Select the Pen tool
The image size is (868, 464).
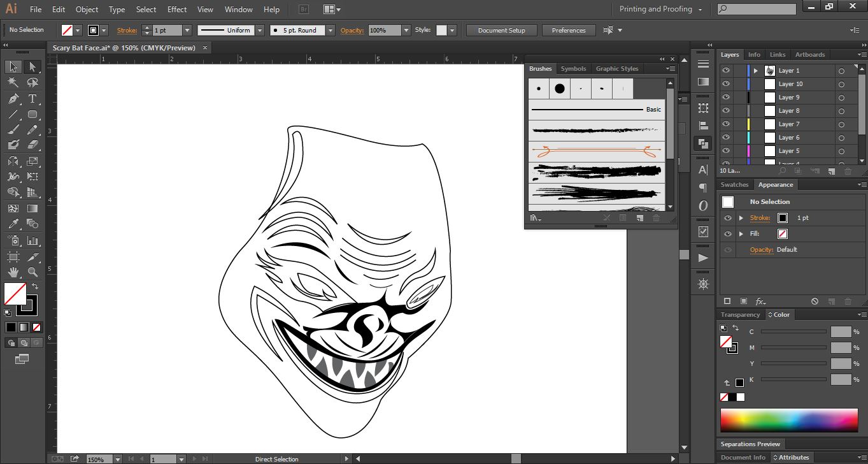coord(13,99)
